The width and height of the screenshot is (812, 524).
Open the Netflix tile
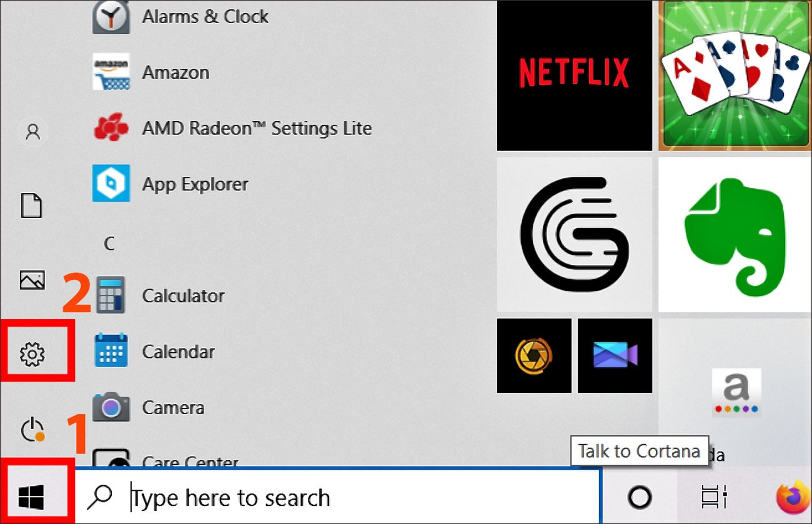pos(574,74)
